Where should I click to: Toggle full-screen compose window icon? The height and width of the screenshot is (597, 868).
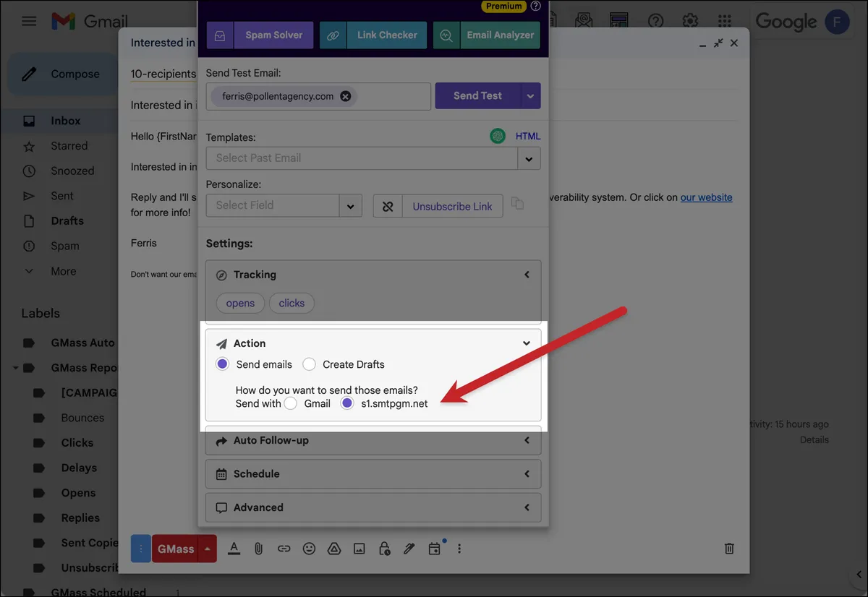718,43
